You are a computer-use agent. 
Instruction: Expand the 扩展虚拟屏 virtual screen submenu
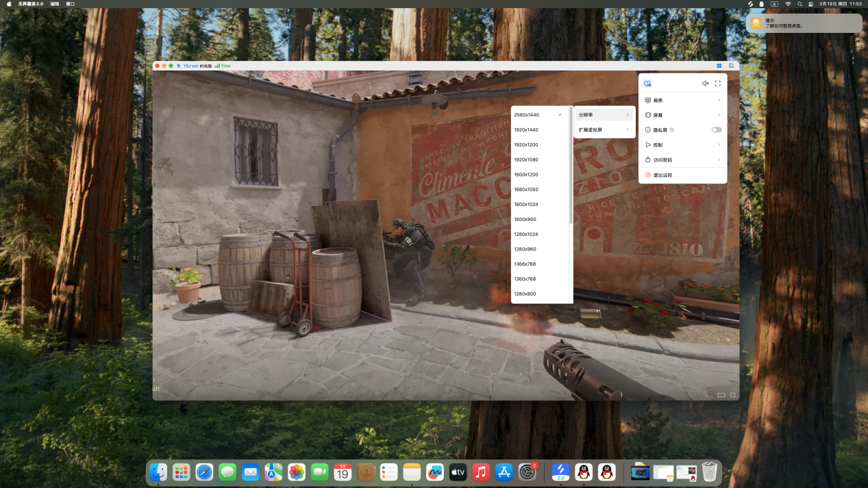pyautogui.click(x=604, y=130)
